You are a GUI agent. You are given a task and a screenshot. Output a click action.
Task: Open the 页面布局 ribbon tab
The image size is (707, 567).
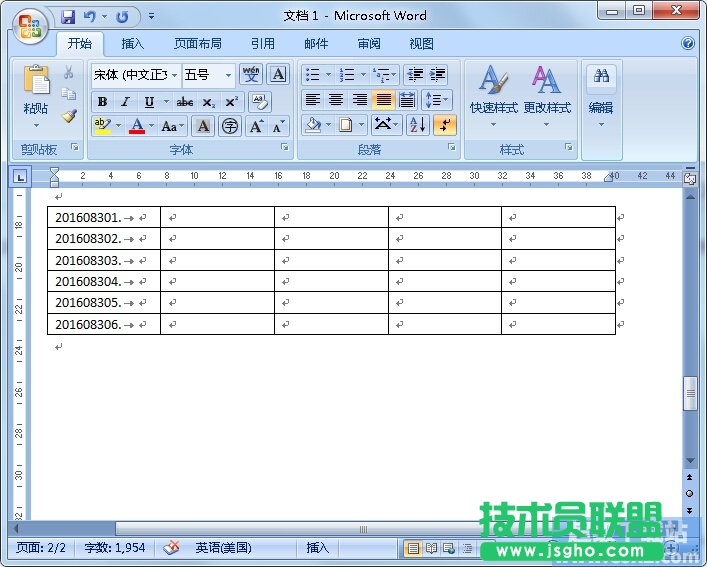pyautogui.click(x=198, y=44)
